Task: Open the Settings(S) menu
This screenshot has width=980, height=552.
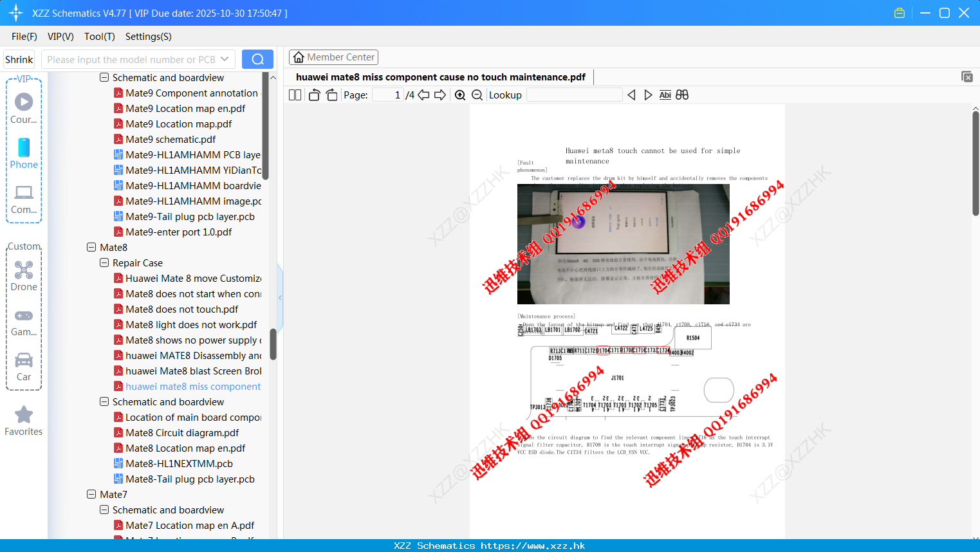Action: click(x=149, y=37)
